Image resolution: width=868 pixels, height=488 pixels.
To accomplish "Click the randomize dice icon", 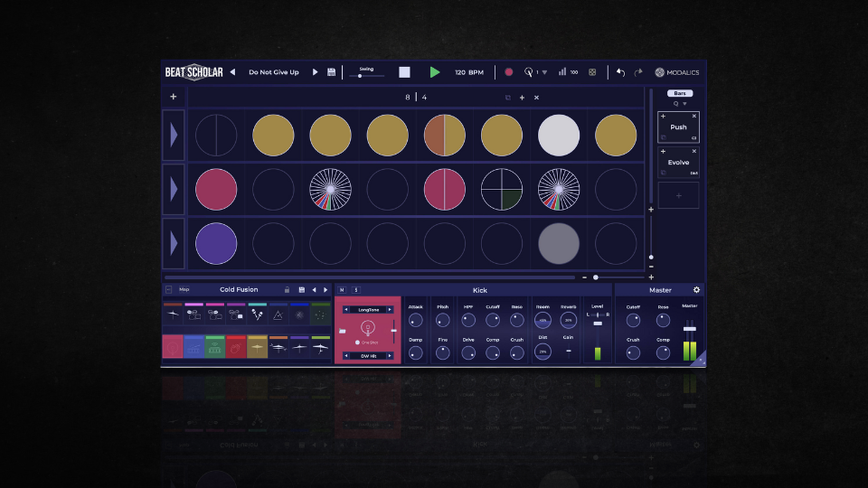I will [592, 72].
